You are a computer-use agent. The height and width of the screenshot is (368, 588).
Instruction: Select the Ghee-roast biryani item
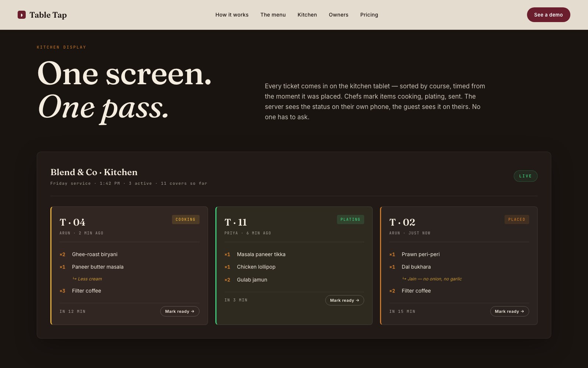coord(95,254)
